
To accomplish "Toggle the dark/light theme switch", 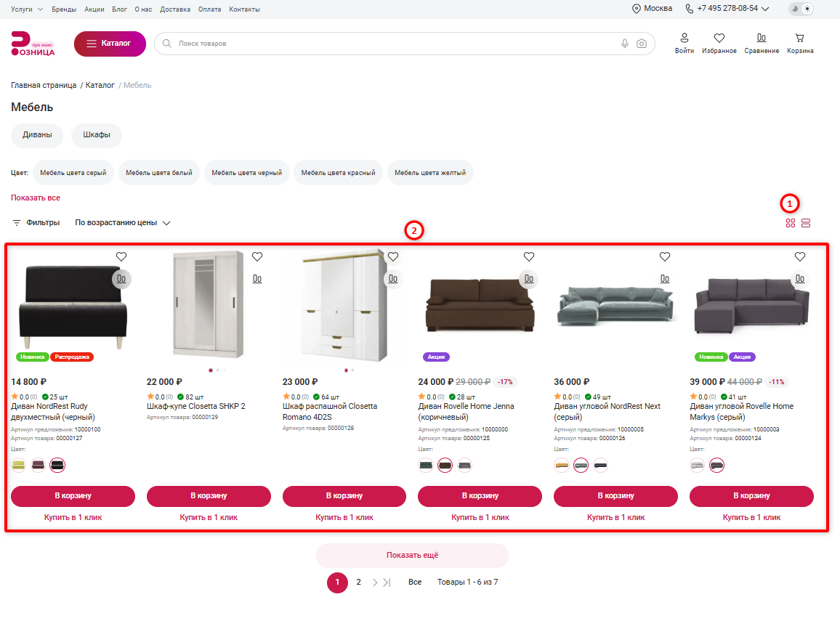I will click(801, 9).
